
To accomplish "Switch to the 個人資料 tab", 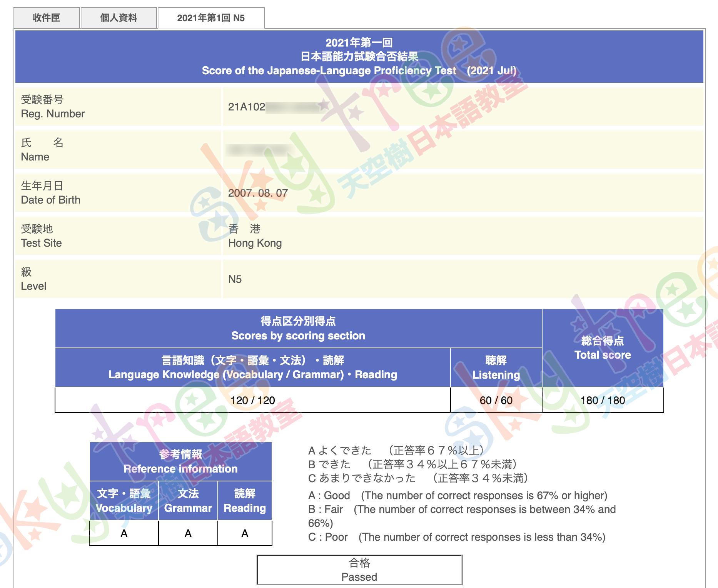I will (119, 18).
